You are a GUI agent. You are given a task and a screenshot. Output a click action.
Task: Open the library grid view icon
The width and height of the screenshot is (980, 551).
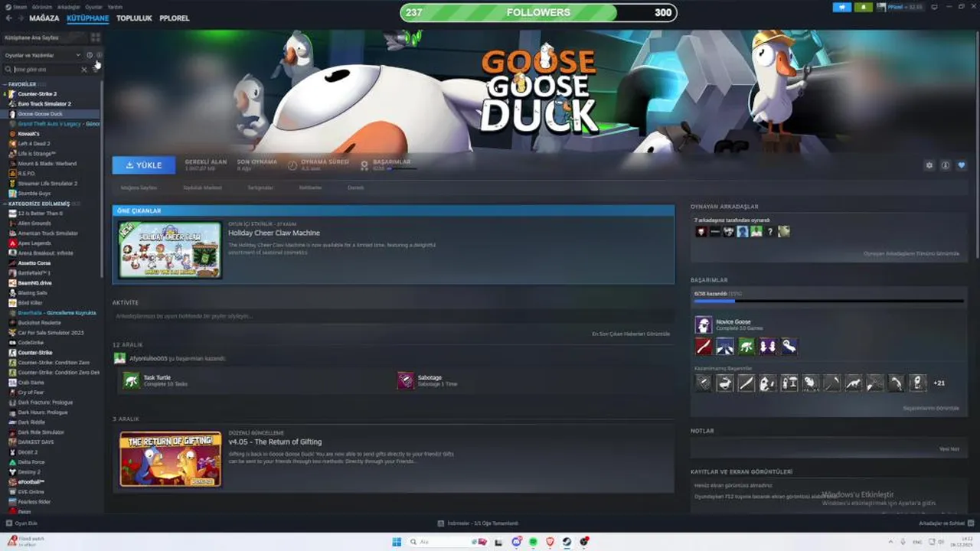click(x=96, y=37)
